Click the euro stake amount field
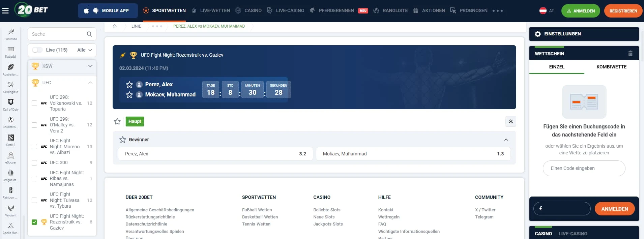This screenshot has width=644, height=239. [x=562, y=209]
